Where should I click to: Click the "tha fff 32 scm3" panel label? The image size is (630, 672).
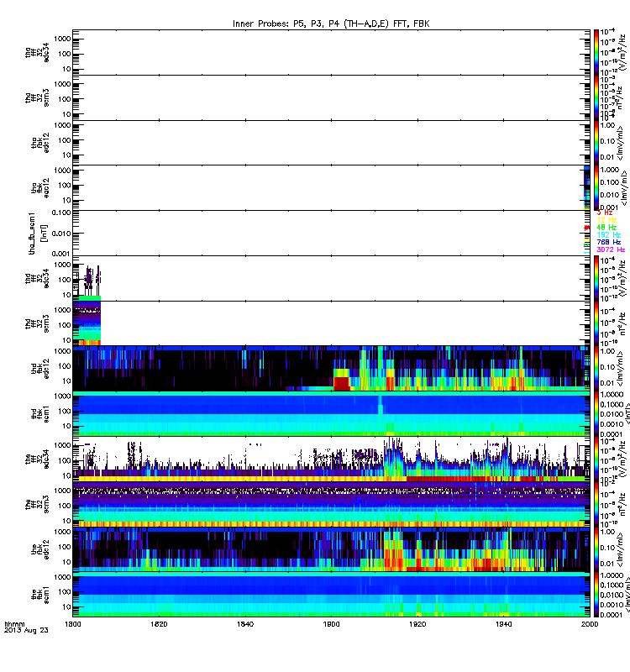pyautogui.click(x=37, y=97)
